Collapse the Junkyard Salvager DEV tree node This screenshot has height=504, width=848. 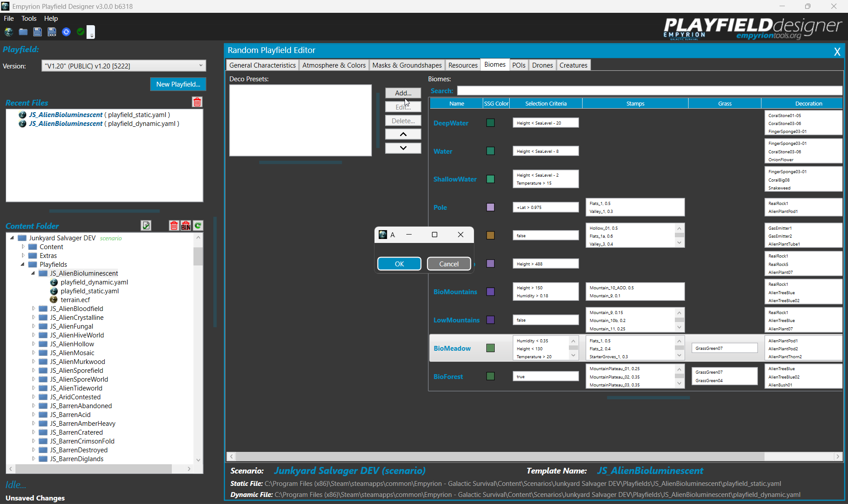(12, 238)
